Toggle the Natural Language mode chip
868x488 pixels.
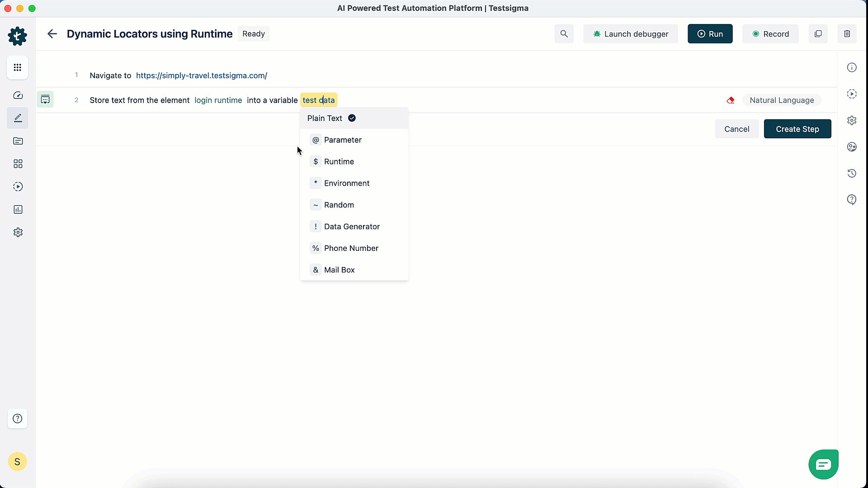point(782,100)
